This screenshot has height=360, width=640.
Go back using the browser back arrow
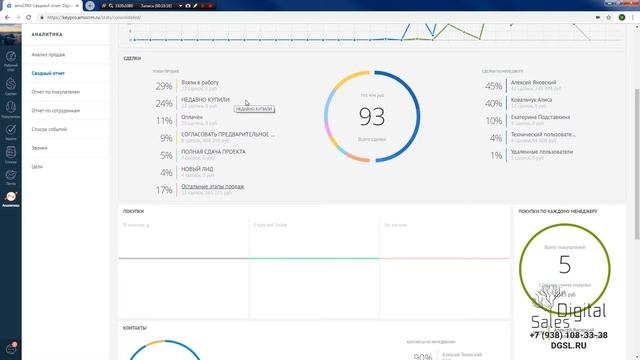7,18
